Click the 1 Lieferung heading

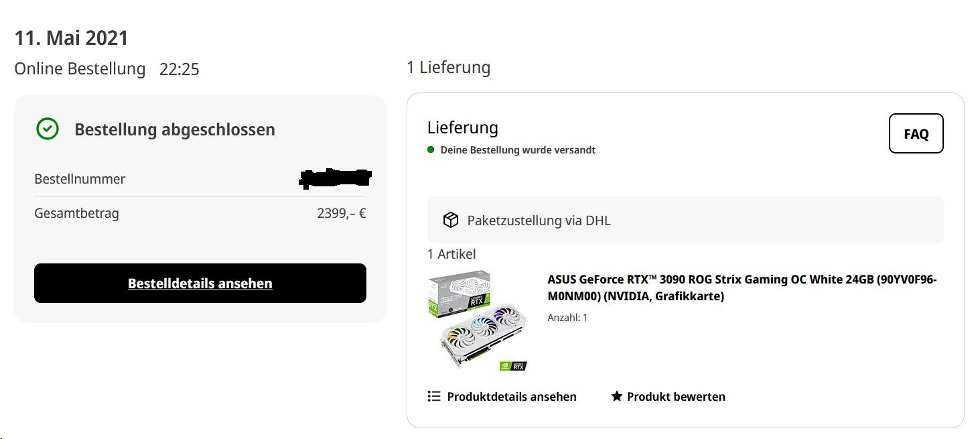(448, 68)
